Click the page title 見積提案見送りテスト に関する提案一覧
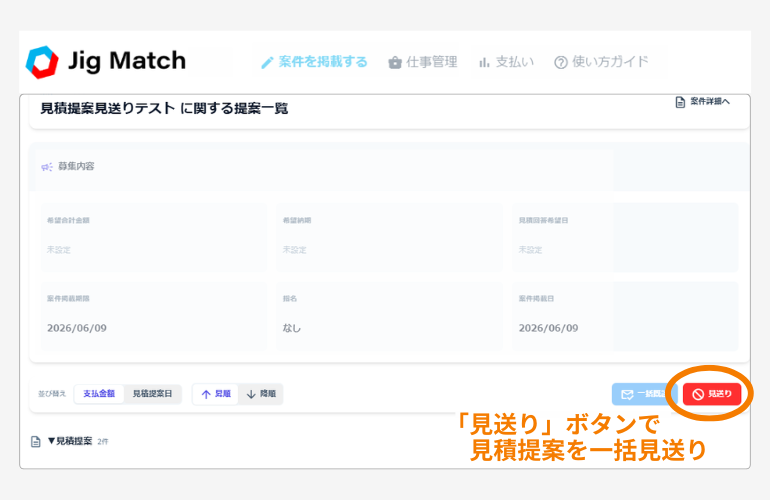 coord(164,108)
